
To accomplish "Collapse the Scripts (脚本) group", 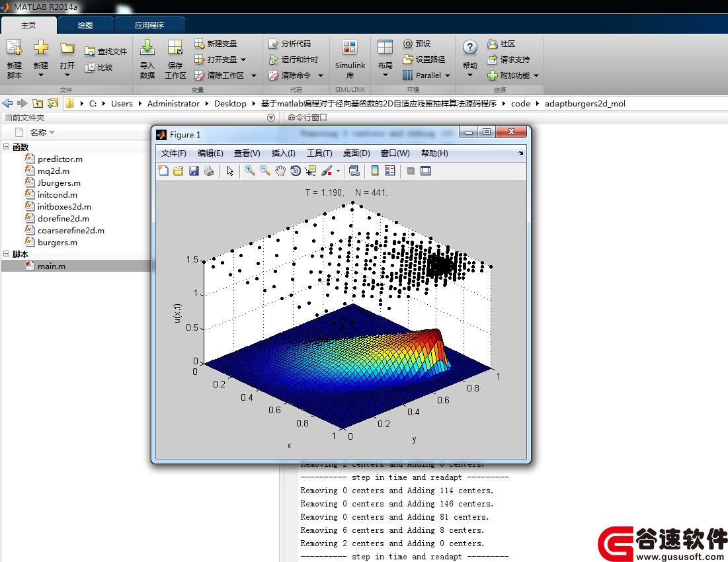I will [x=7, y=254].
